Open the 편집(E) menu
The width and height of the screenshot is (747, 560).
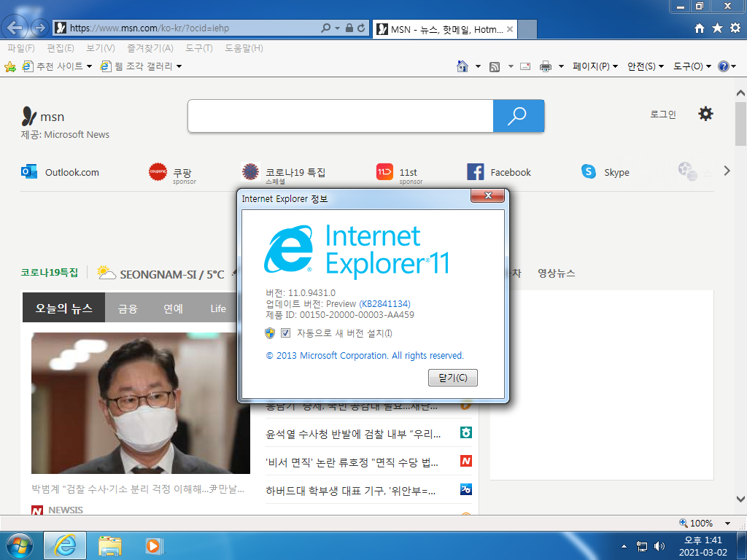[61, 48]
